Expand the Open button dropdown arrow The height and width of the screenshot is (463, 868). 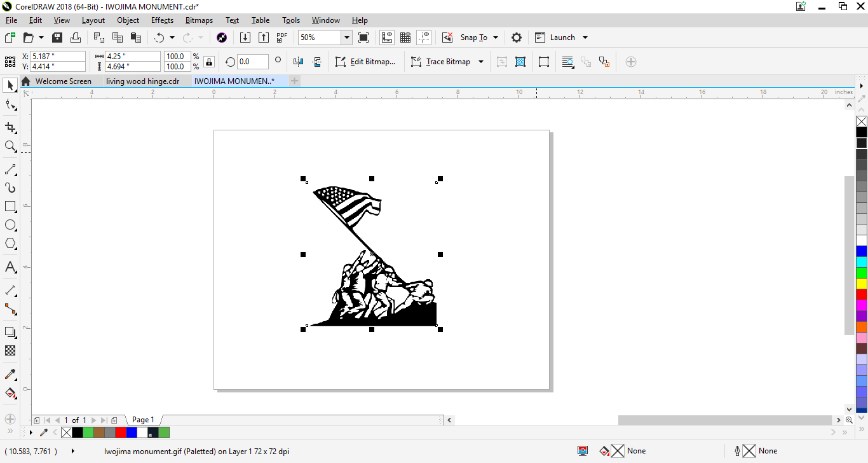(41, 38)
